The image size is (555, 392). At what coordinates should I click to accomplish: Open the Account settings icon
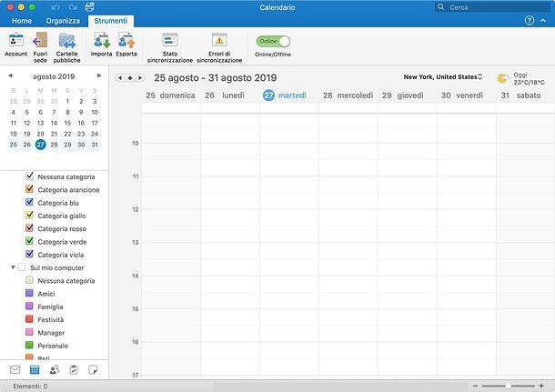[16, 40]
